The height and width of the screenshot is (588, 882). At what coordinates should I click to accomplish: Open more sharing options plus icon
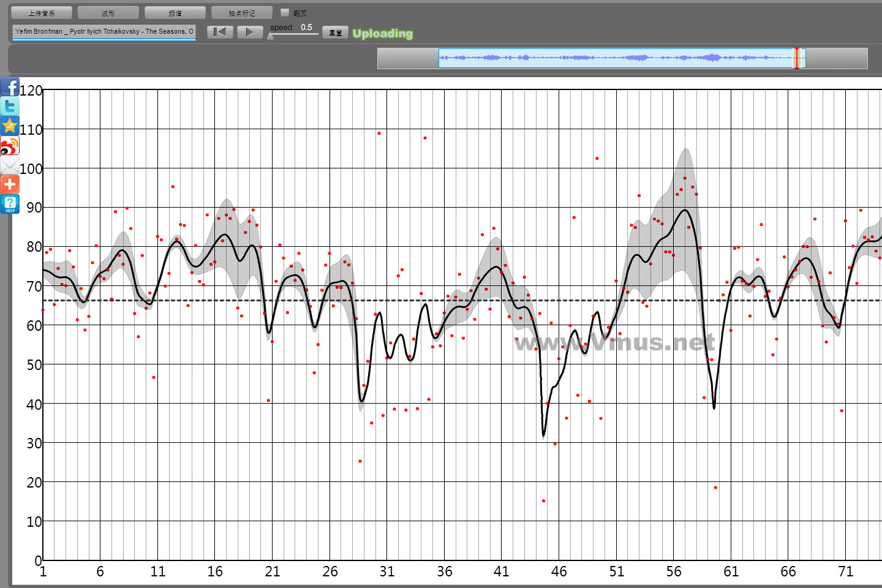pos(10,184)
